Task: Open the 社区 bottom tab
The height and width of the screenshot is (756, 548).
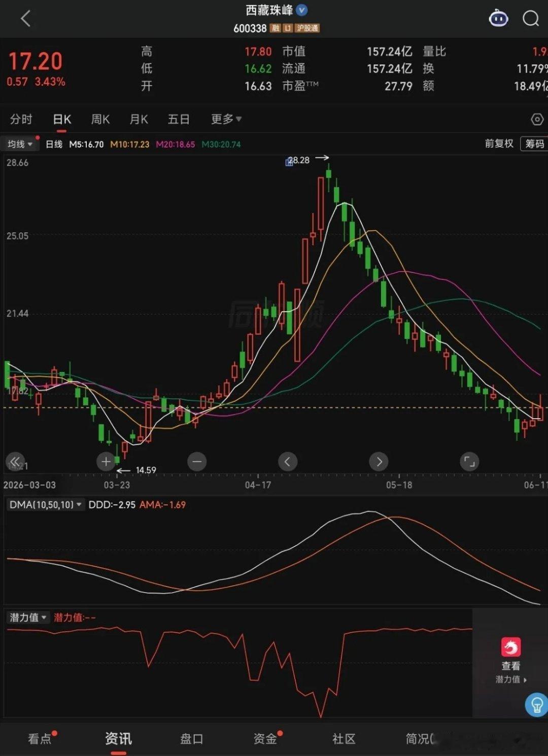Action: tap(344, 739)
